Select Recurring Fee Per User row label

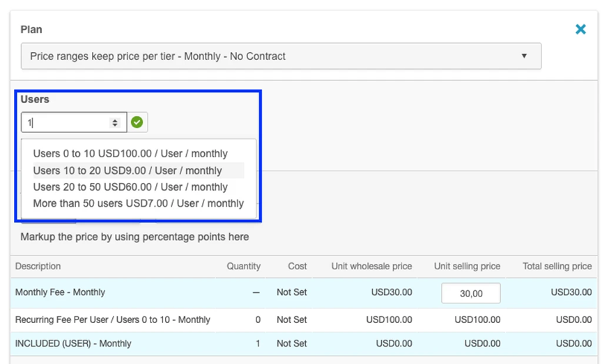(x=112, y=319)
